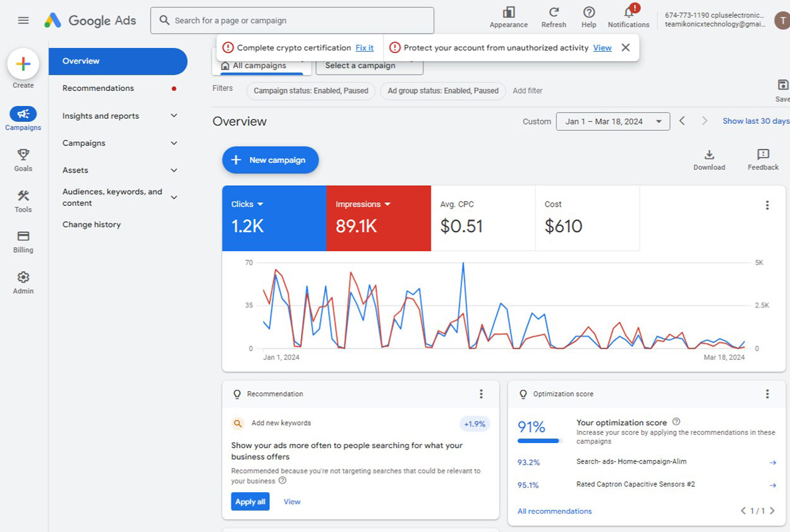
Task: Open Optimization score card three-dot menu
Action: pos(767,394)
